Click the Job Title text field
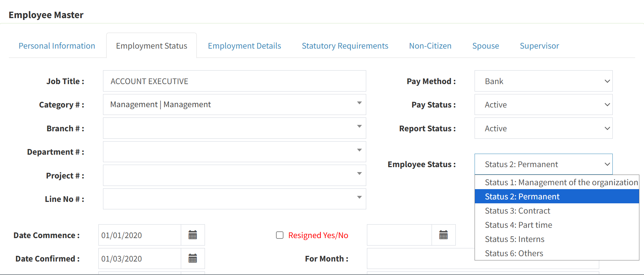The height and width of the screenshot is (275, 644). (x=234, y=81)
